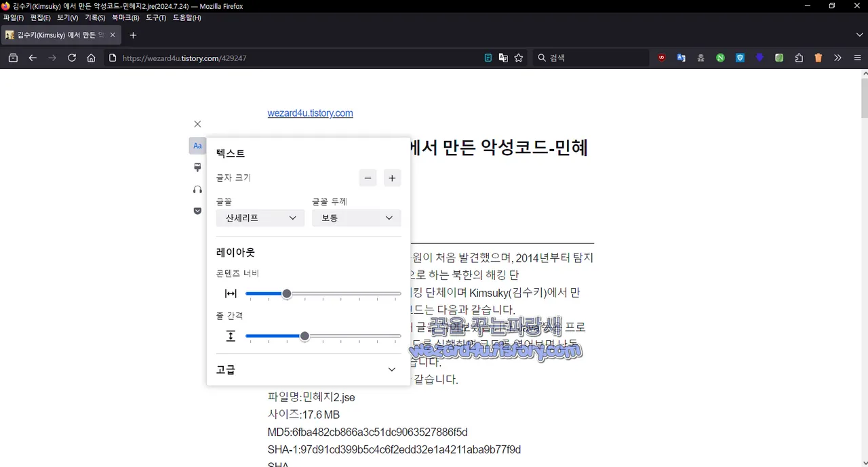Open the 산세리프 font family dropdown

click(x=260, y=218)
